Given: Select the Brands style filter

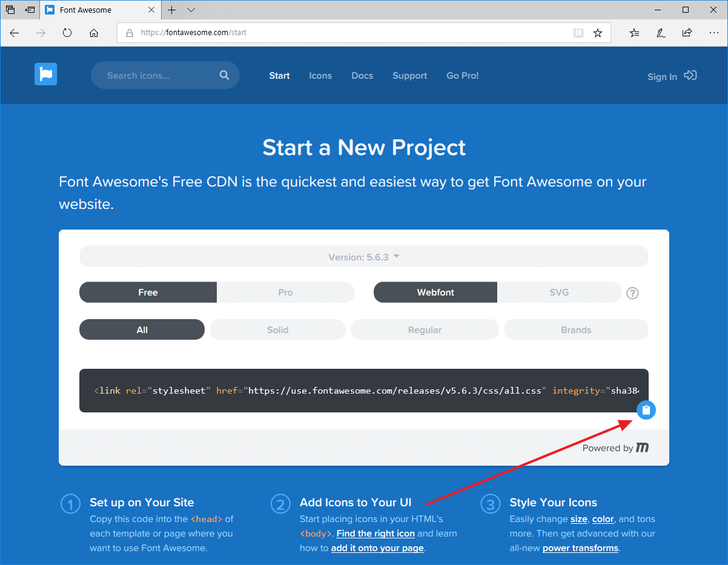Looking at the screenshot, I should pos(576,330).
